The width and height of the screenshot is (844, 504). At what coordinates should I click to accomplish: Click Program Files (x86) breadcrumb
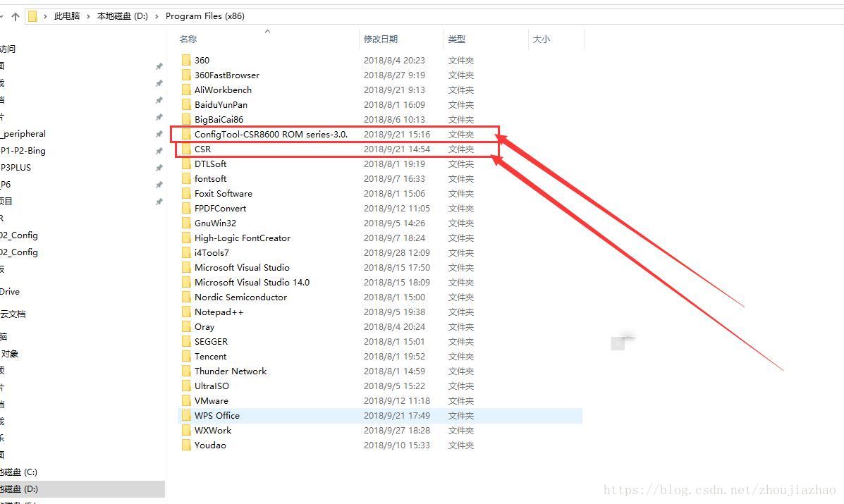coord(205,16)
